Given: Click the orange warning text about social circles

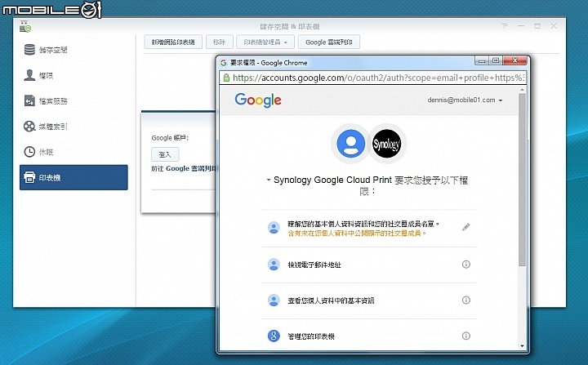Looking at the screenshot, I should [357, 234].
